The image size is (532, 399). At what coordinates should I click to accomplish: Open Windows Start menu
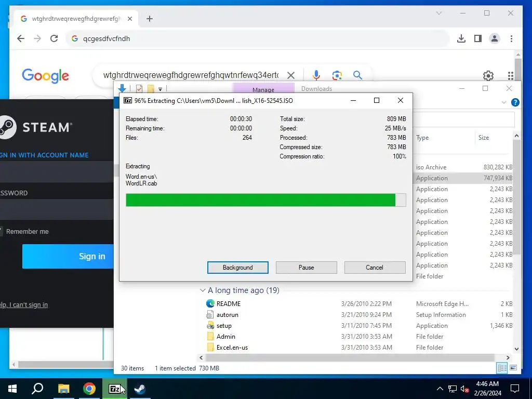12,389
